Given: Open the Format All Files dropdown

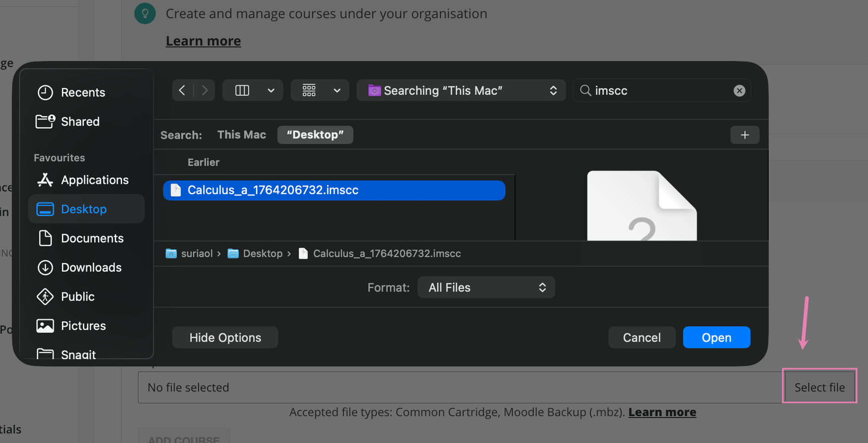Looking at the screenshot, I should 486,287.
